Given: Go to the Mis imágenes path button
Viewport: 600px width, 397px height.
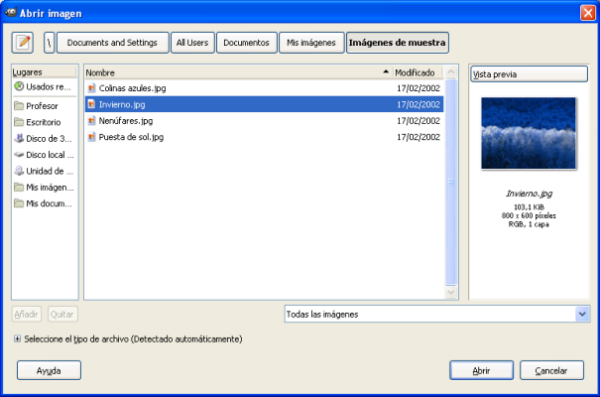Looking at the screenshot, I should tap(311, 42).
